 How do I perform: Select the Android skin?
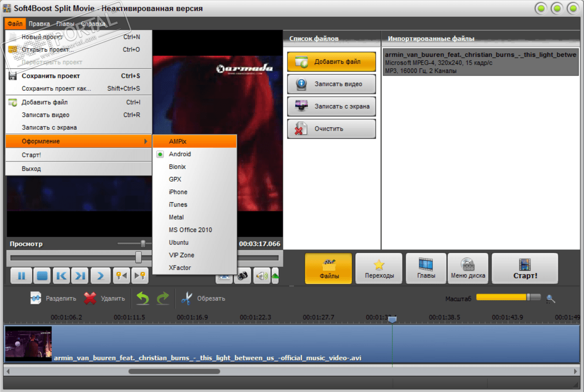pos(194,154)
